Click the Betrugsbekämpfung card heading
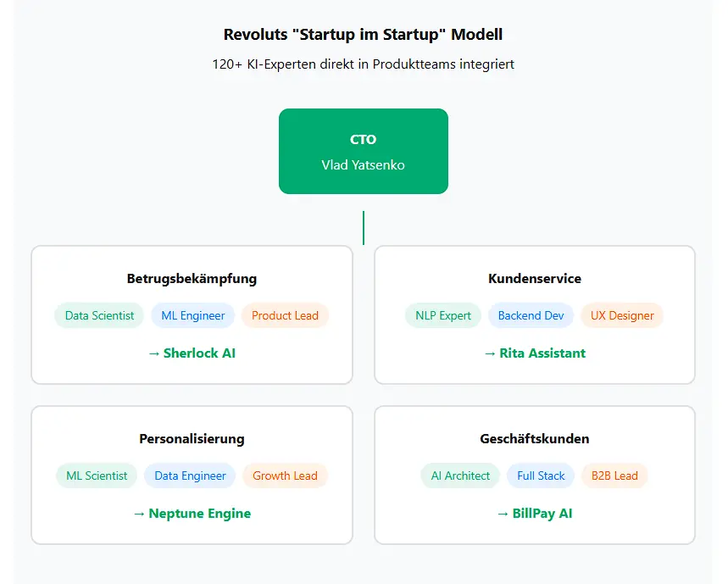The height and width of the screenshot is (584, 728). 192,279
